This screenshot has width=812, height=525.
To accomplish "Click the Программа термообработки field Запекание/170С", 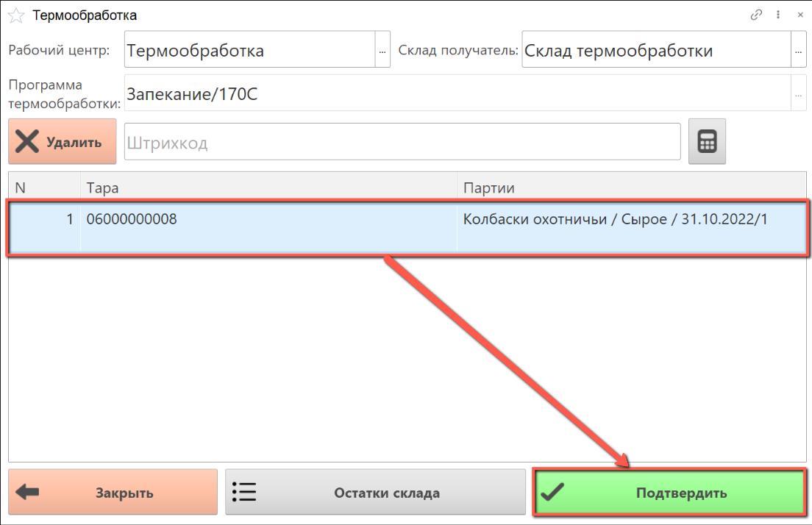I will (x=456, y=94).
